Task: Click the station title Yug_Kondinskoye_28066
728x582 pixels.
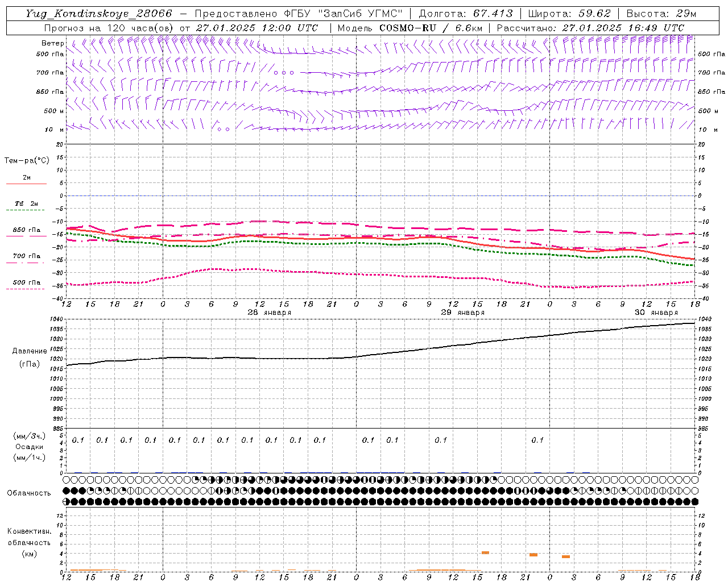Action: click(x=98, y=14)
